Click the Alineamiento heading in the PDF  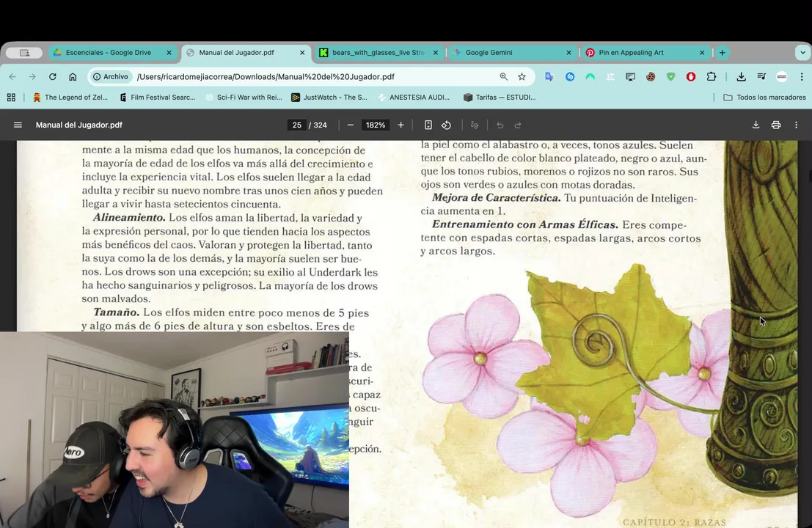[x=129, y=217]
